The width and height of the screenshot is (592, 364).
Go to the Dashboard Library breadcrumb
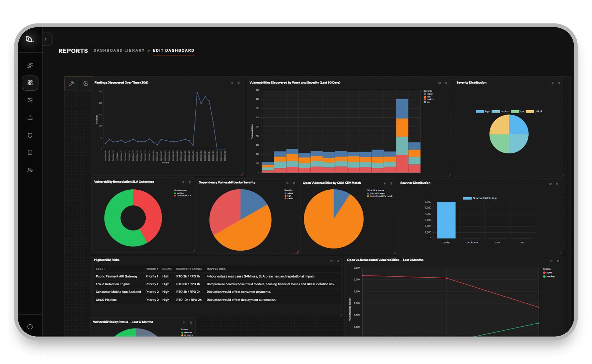click(119, 50)
